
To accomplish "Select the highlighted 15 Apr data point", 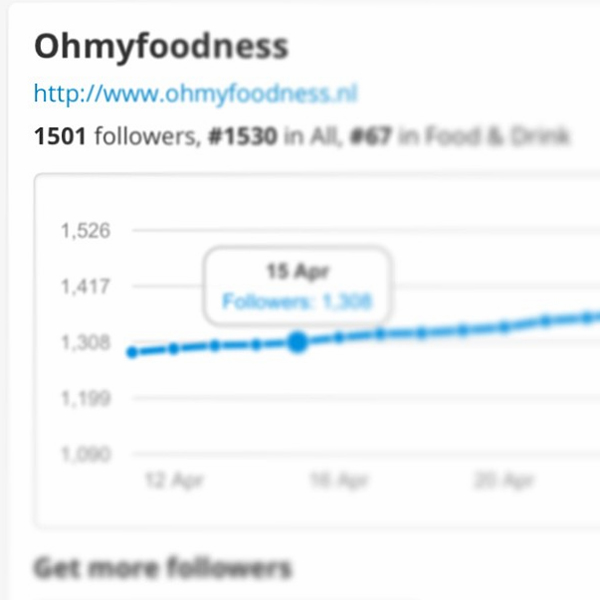I will [298, 342].
